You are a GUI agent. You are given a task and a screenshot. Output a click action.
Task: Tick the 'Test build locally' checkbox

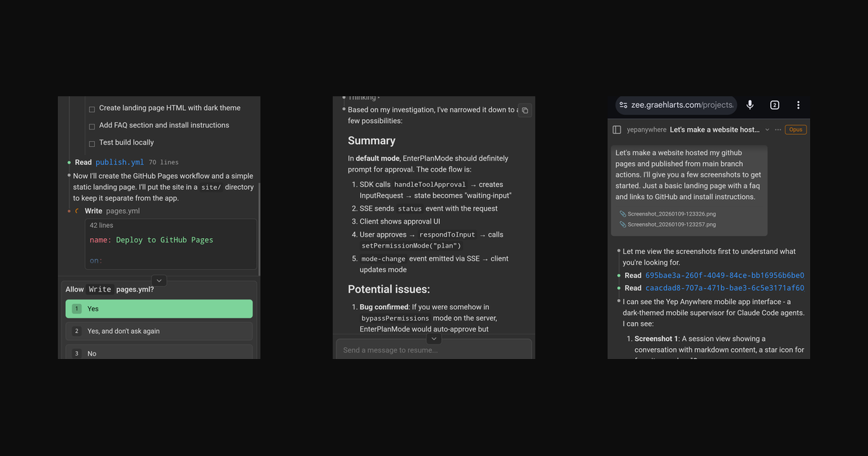(x=92, y=143)
